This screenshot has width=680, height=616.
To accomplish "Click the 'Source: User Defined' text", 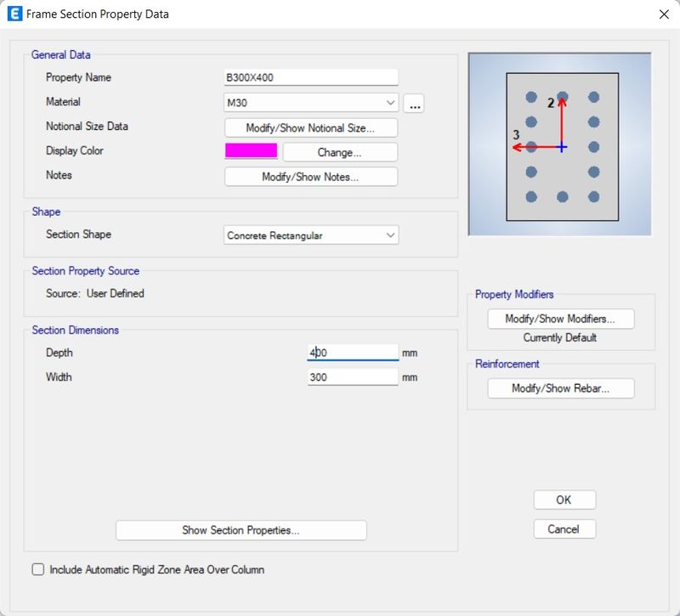I will [x=95, y=293].
